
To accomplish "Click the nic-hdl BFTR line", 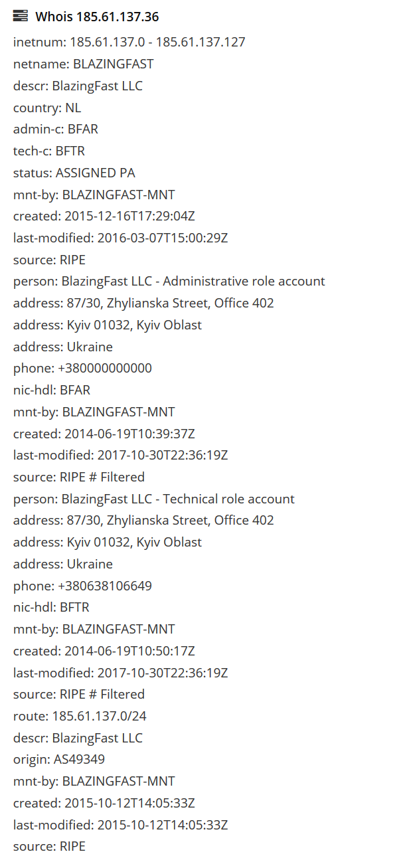I will (x=51, y=607).
